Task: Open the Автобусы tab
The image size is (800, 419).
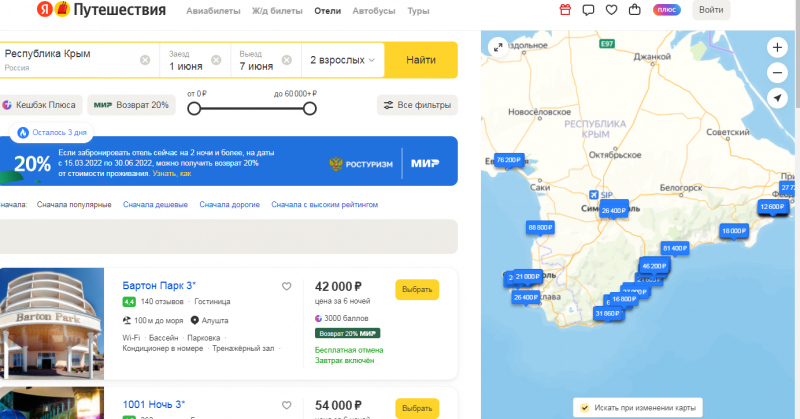Action: coord(374,11)
